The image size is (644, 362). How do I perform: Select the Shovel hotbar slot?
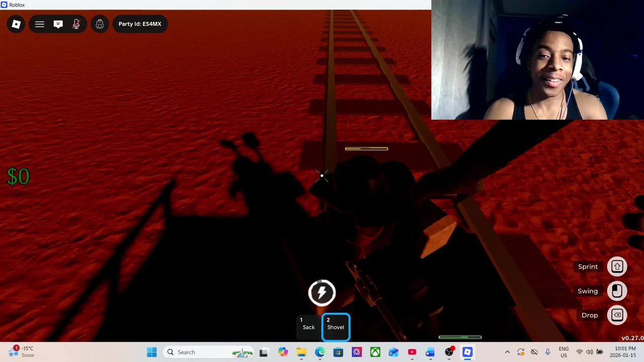(336, 327)
